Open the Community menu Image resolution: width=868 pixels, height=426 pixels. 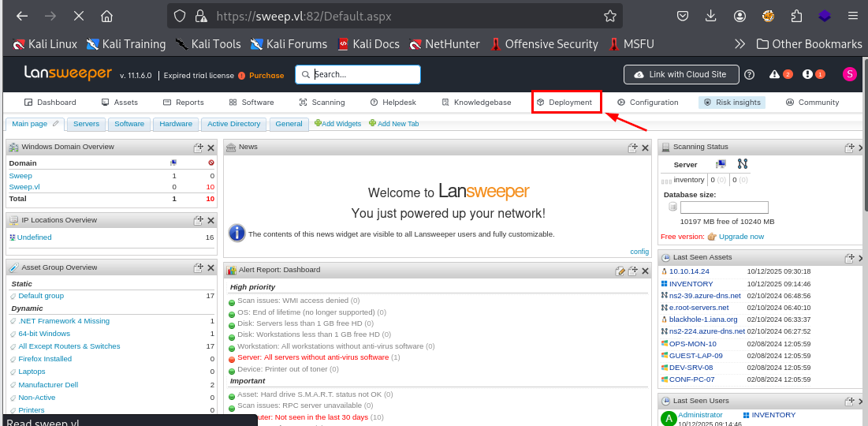[813, 103]
